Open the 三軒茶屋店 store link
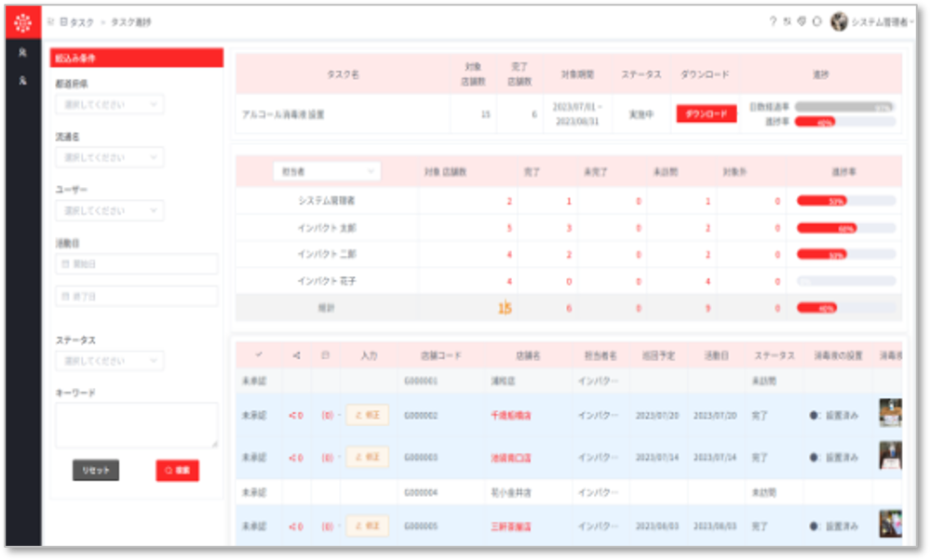 (511, 527)
